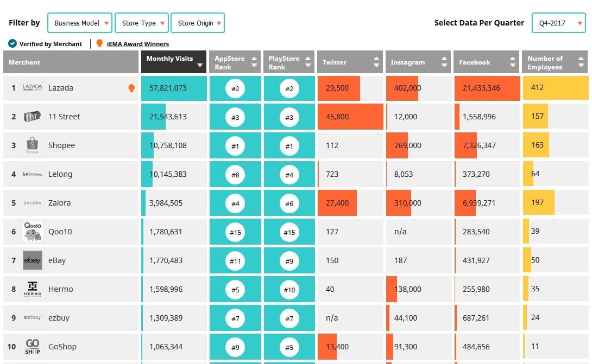Open the Q4-2017 quarter selector
This screenshot has width=592, height=364.
(558, 23)
